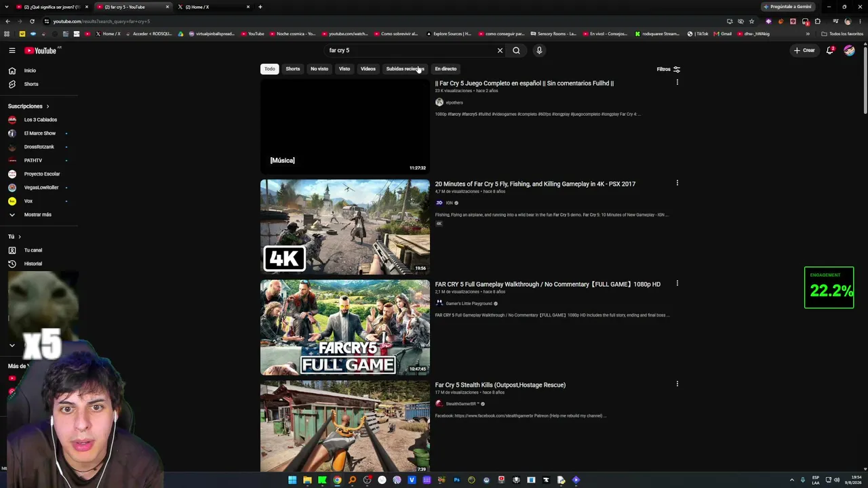Open the Todos los favoritos bookmarks folder
The image size is (868, 488).
pyautogui.click(x=842, y=34)
